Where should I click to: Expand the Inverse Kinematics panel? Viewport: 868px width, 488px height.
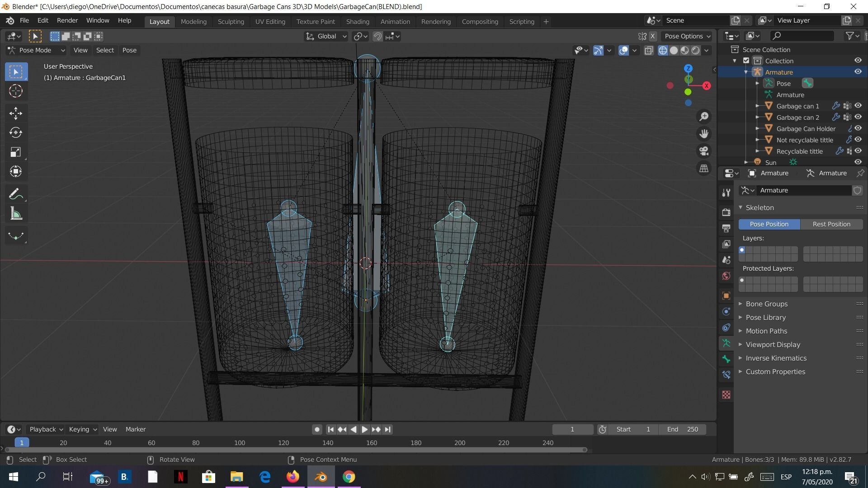(776, 358)
